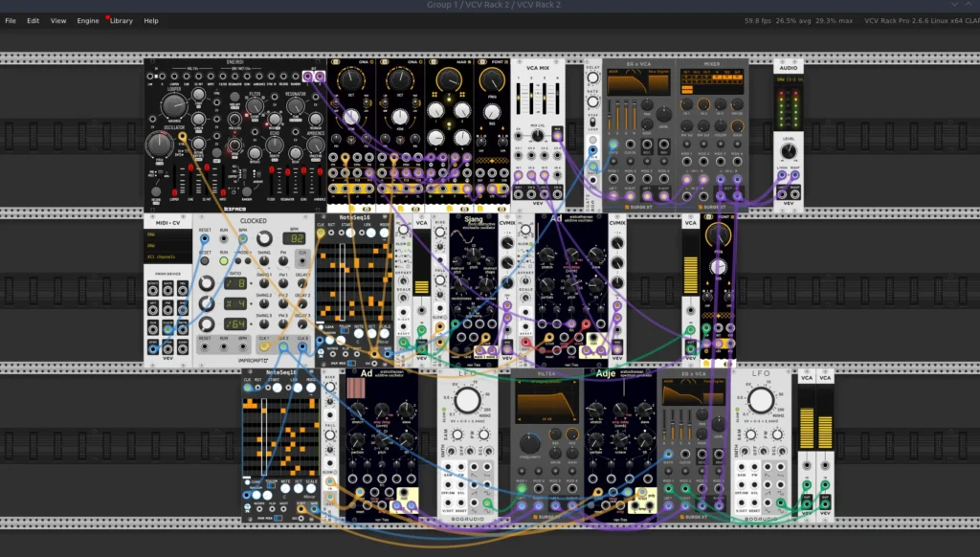Image resolution: width=980 pixels, height=557 pixels.
Task: Toggle the FOLLOW switch on upper NoteSeq16
Action: (345, 331)
